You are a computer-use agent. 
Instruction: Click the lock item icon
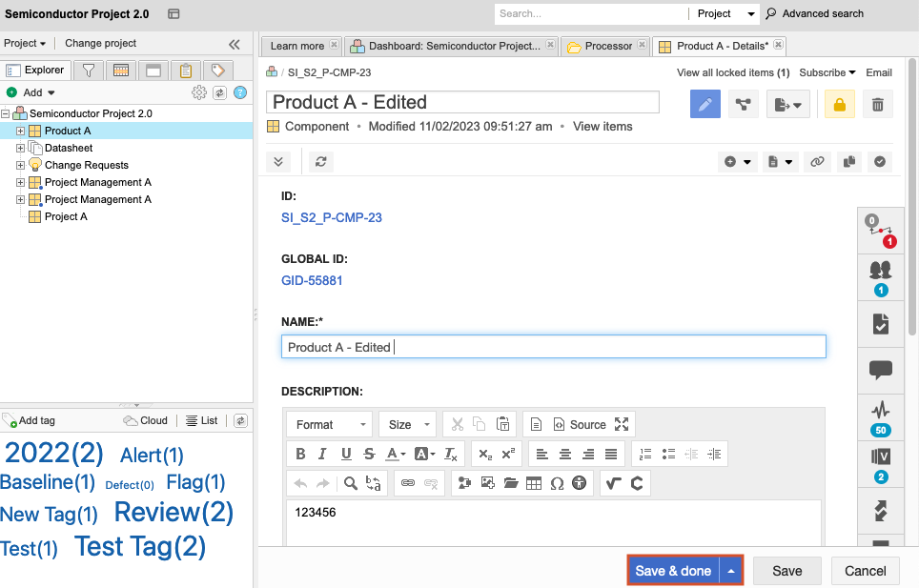tap(840, 105)
